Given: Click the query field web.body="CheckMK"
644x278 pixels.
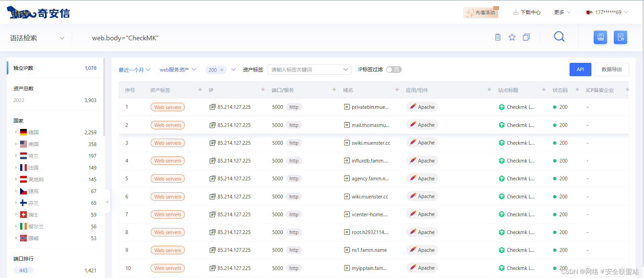Looking at the screenshot, I should pos(125,38).
